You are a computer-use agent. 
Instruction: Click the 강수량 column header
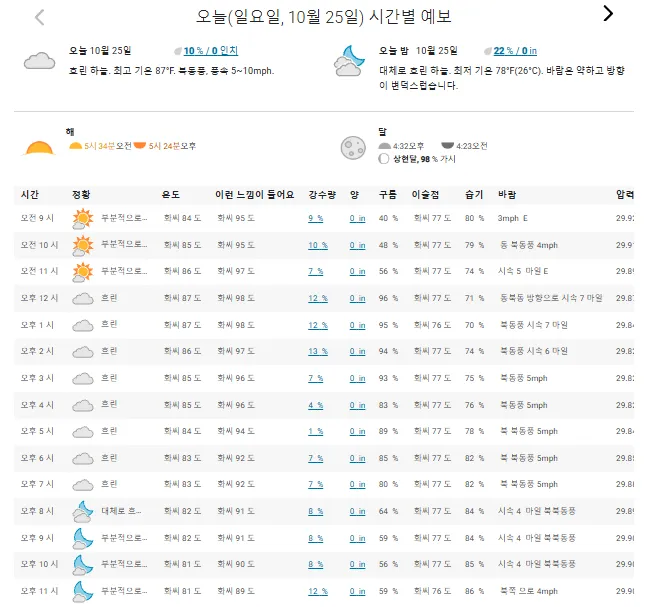pyautogui.click(x=322, y=195)
